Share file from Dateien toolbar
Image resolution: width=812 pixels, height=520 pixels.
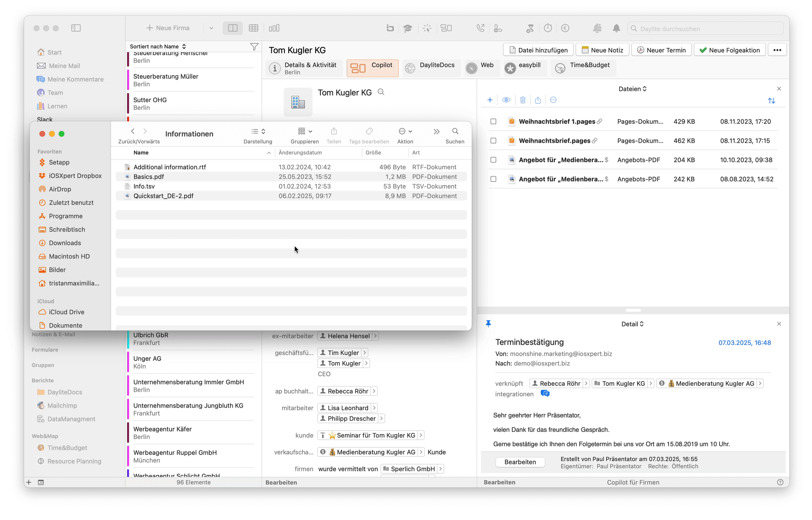pos(538,100)
